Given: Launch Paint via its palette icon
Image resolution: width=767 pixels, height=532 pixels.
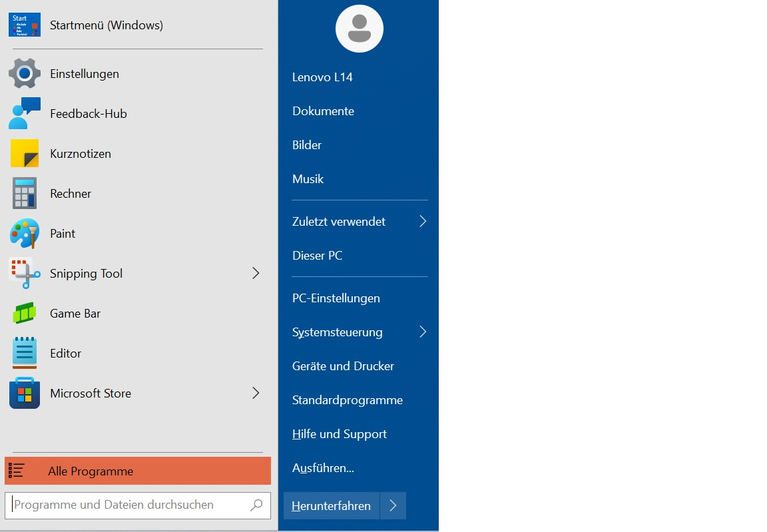Looking at the screenshot, I should point(25,233).
